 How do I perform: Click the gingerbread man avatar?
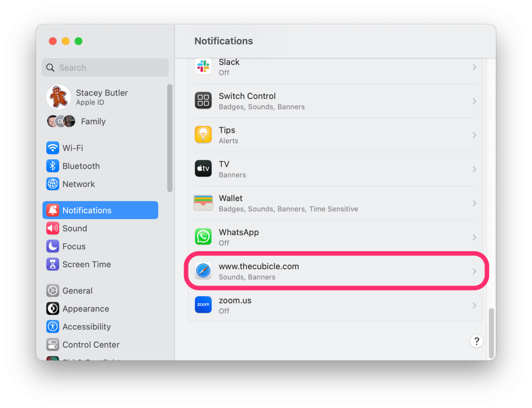pos(59,97)
